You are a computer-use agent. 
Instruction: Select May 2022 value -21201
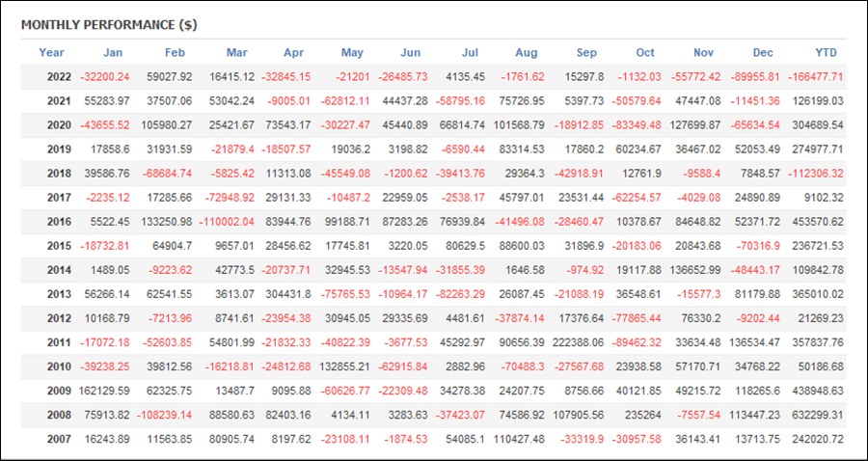click(355, 77)
